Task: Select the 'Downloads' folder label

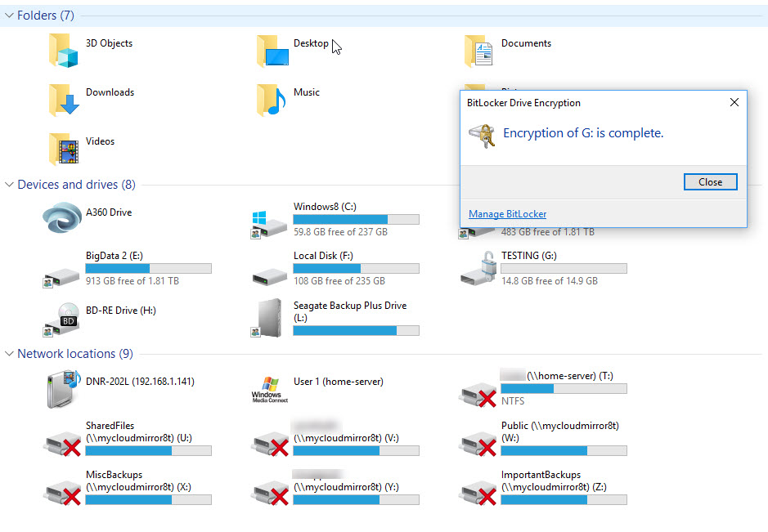Action: pyautogui.click(x=110, y=92)
